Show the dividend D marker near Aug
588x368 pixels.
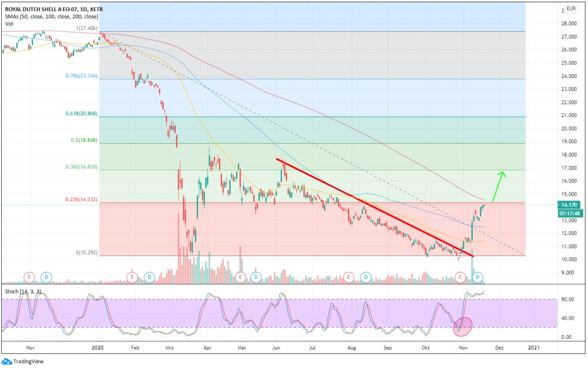[x=366, y=277]
